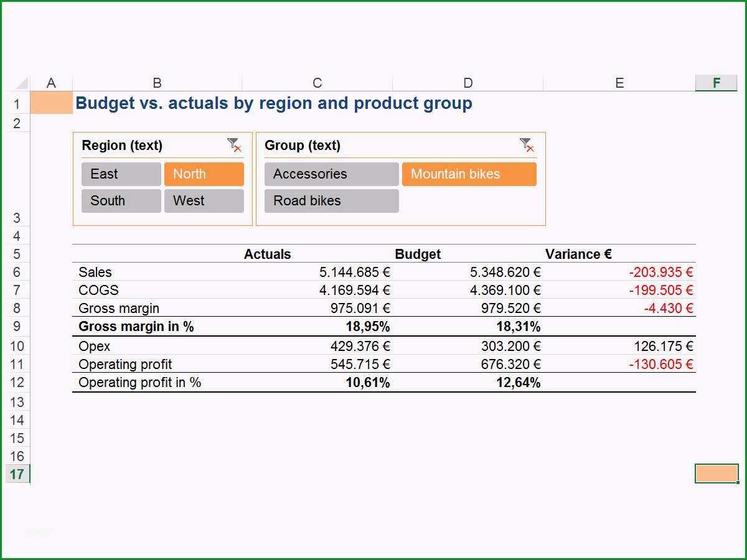Click Operating profit variance -130.605 €
Screen dimensions: 747x560
point(661,364)
